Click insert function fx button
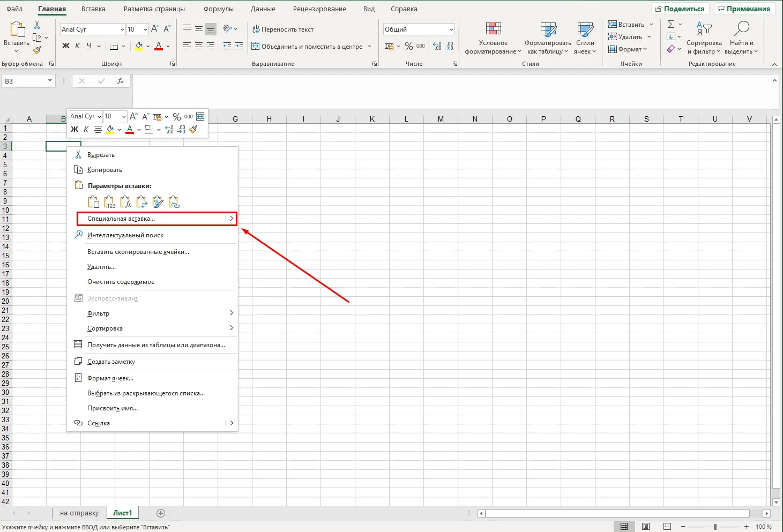Image resolution: width=783 pixels, height=532 pixels. click(x=121, y=81)
